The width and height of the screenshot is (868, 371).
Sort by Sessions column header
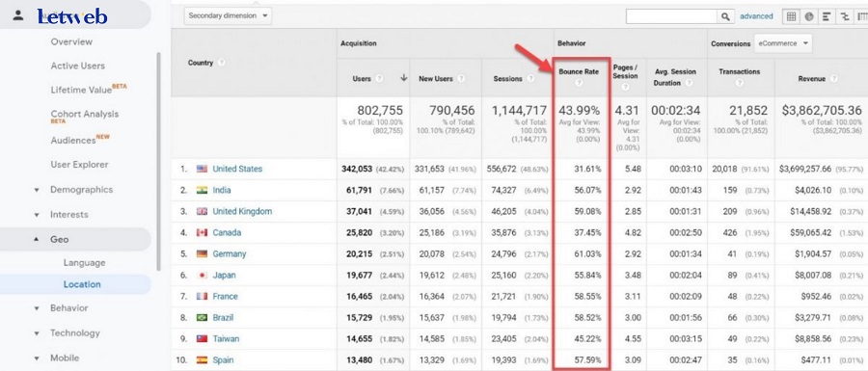pyautogui.click(x=507, y=79)
